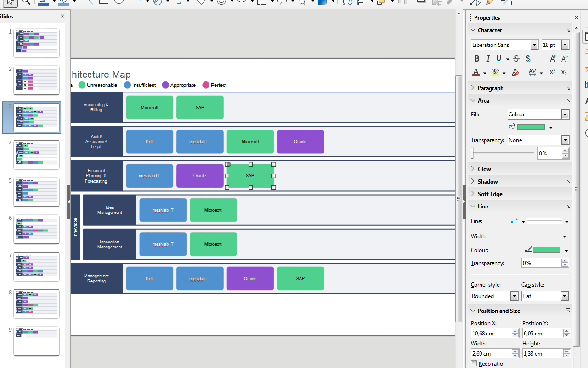Clear direct formatting with the eraser icon
This screenshot has height=368, width=588.
point(515,73)
